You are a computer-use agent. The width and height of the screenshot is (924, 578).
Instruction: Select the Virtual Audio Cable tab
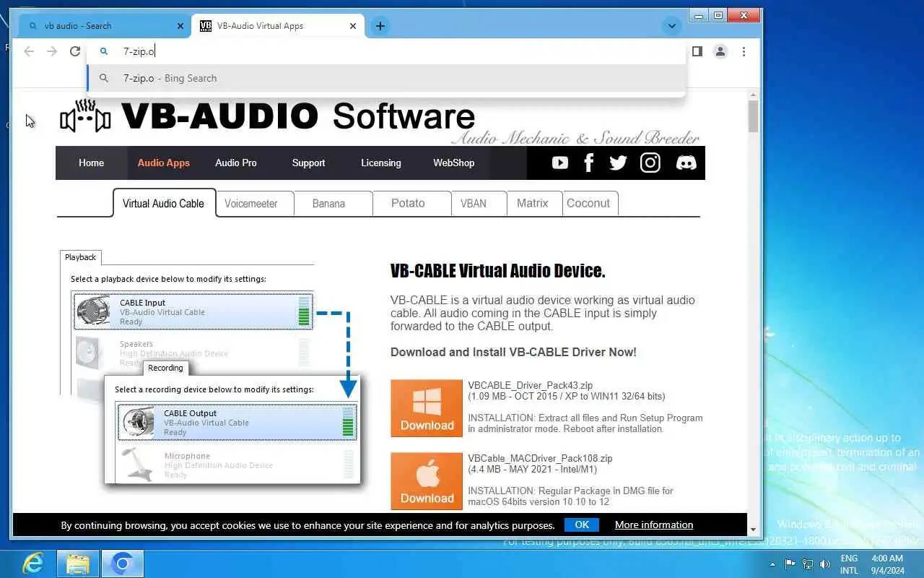164,203
